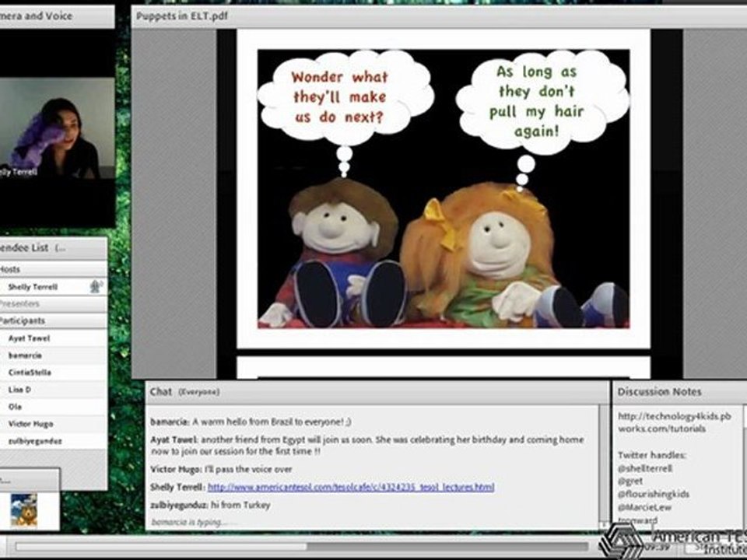The image size is (747, 560).
Task: Click zulbiyegunduz's 'hi from Turkey' chat message
Action: (210, 505)
